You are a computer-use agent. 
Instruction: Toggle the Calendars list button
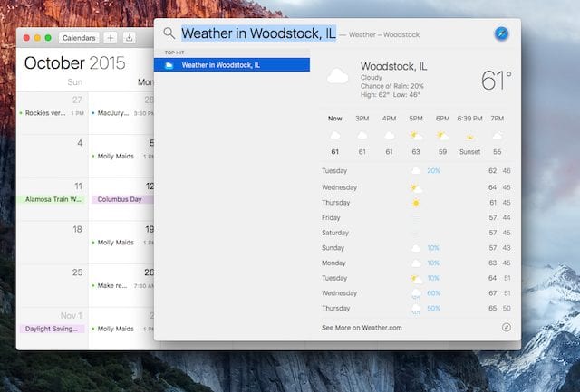[79, 38]
